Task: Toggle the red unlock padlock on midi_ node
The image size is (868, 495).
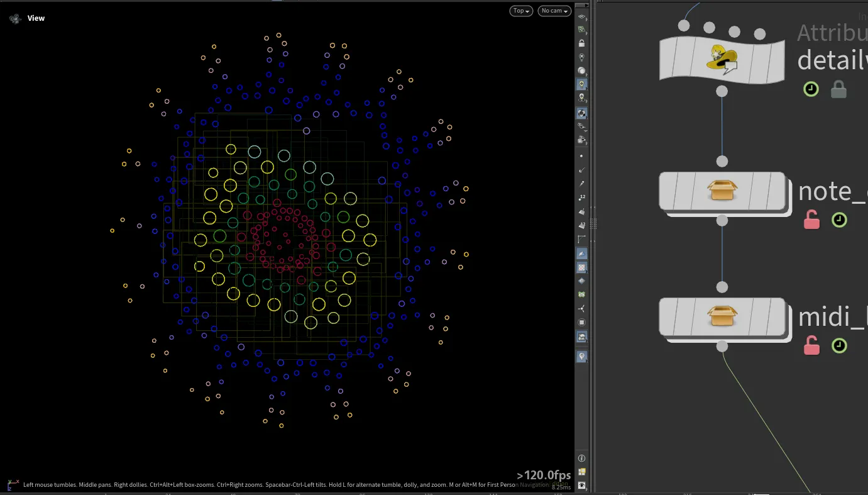Action: [811, 346]
